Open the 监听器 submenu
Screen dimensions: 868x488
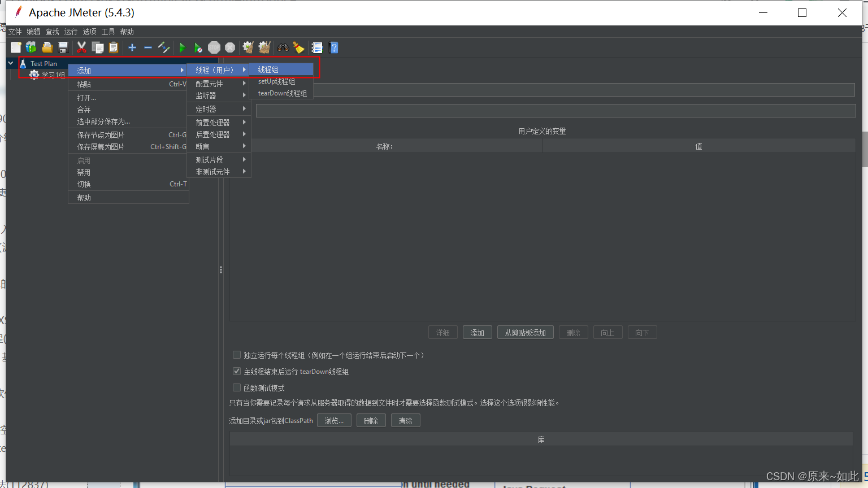coord(219,95)
